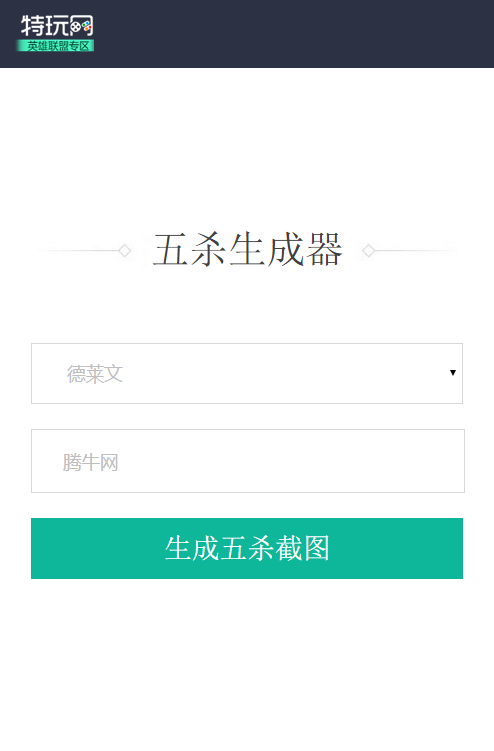Click the decorative line left of 五杀生成器
The image size is (494, 751).
(x=79, y=250)
